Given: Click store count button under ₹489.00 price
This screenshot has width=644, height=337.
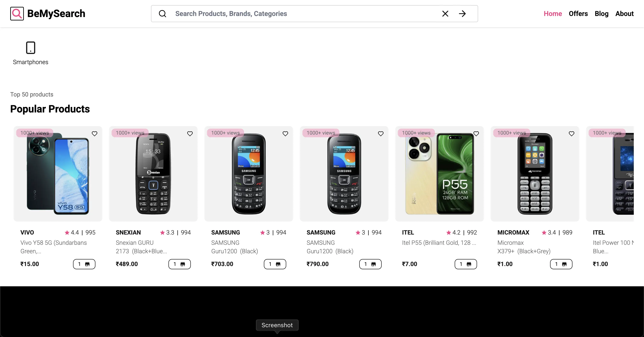Looking at the screenshot, I should pyautogui.click(x=180, y=264).
